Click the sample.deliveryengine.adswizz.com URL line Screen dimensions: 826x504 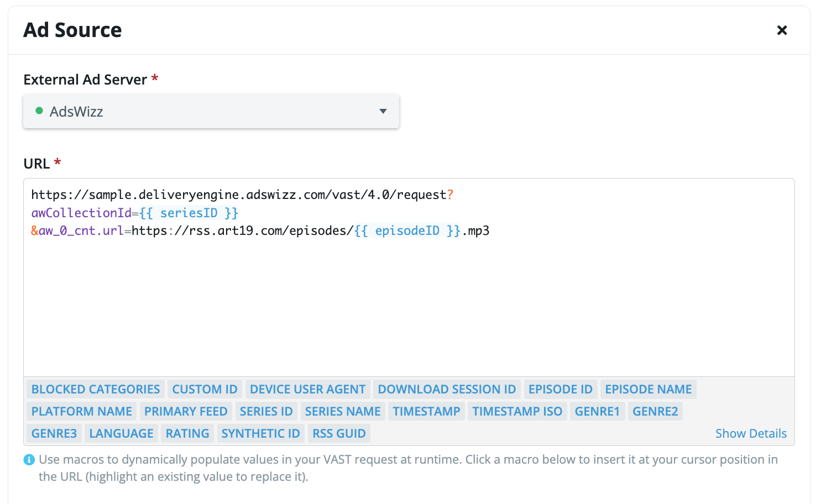(242, 195)
